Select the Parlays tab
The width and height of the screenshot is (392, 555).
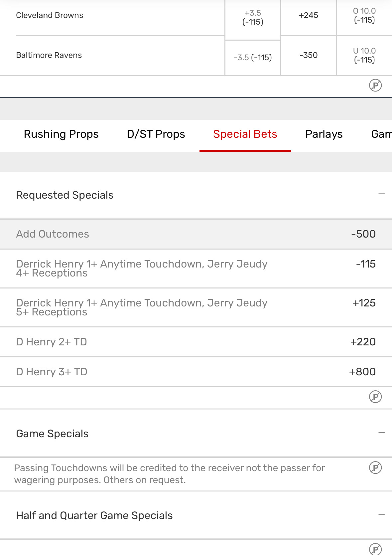324,134
